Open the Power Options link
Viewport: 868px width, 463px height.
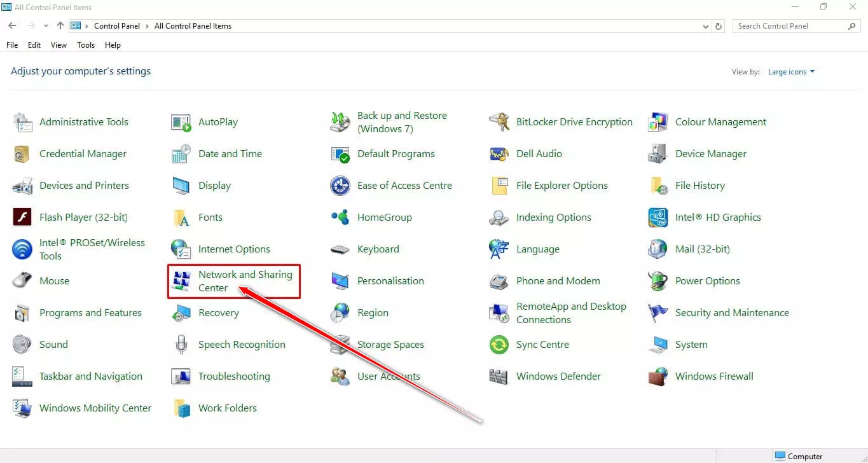click(708, 281)
